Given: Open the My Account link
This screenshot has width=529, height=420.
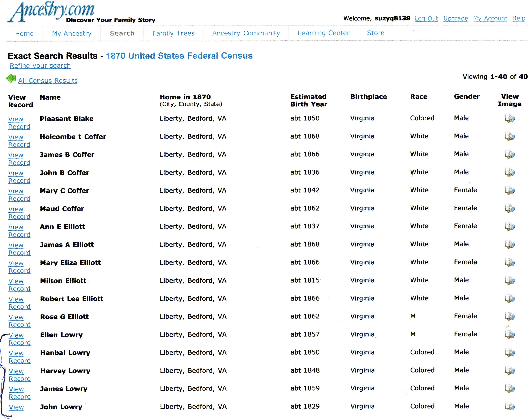Looking at the screenshot, I should coord(490,18).
